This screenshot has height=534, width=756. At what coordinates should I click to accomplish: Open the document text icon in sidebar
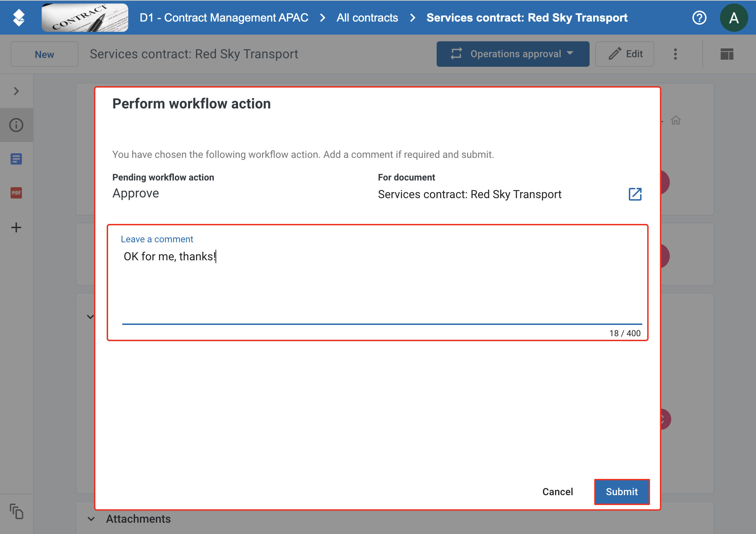click(x=16, y=159)
